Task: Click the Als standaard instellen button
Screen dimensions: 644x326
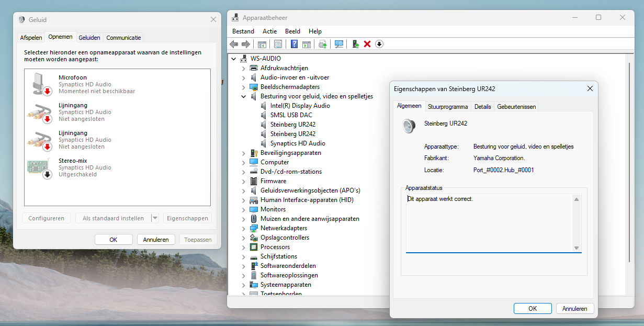Action: point(113,218)
